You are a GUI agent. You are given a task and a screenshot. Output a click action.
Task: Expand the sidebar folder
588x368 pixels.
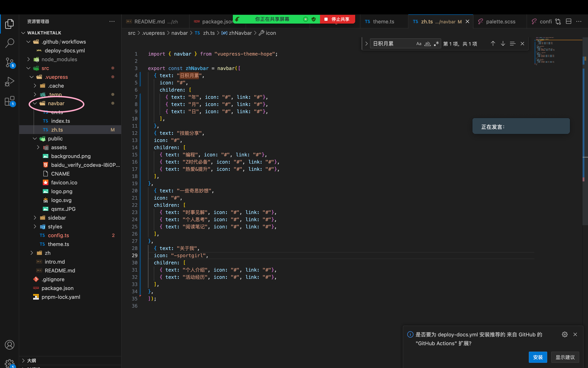(35, 218)
